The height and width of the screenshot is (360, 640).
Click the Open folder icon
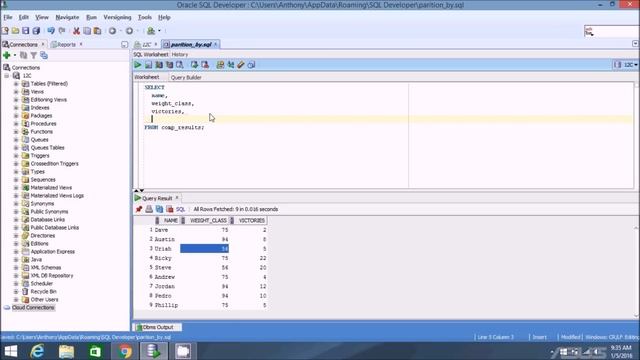pos(16,31)
